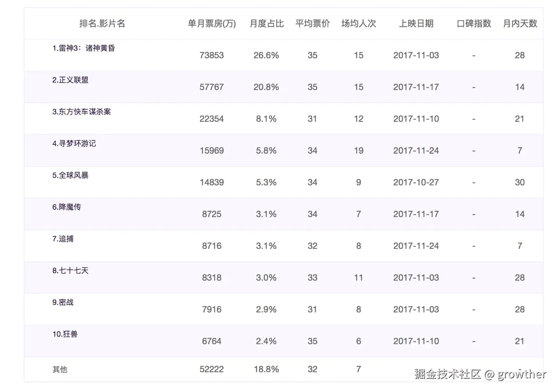Select film title 9.密战
The width and height of the screenshot is (557, 392).
[63, 302]
